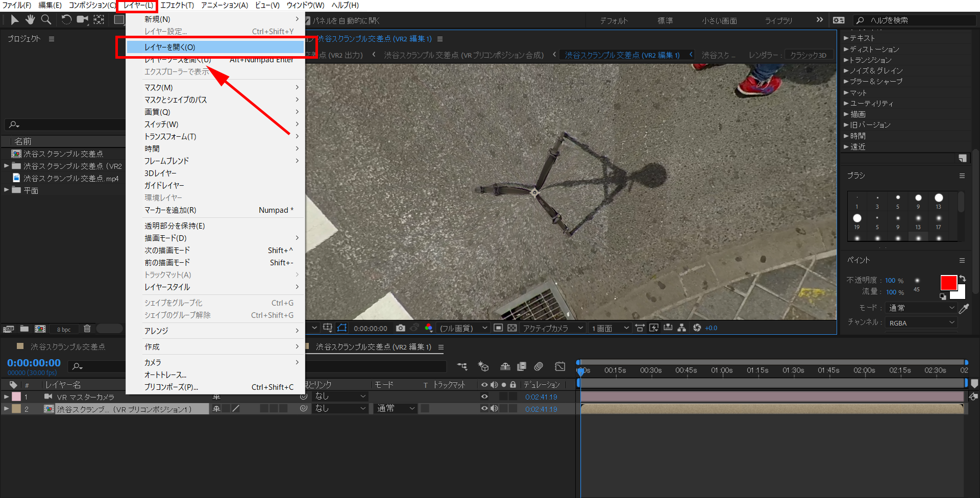Delete selected project item with trash icon

(87, 329)
